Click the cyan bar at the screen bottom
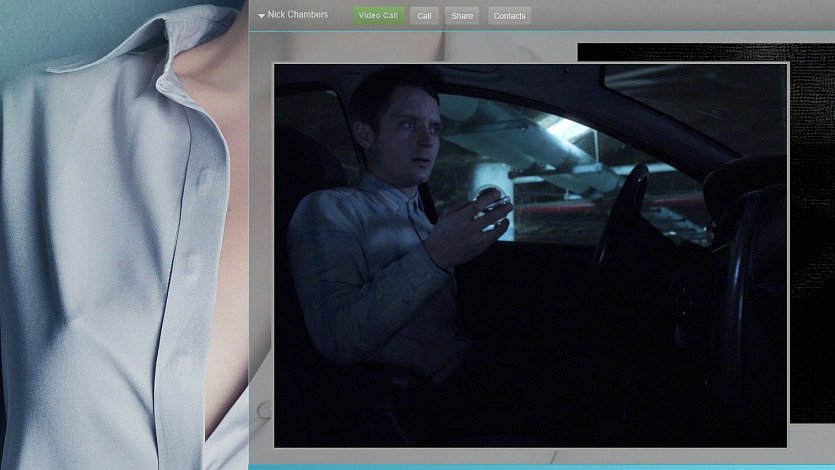835x470 pixels. tap(540, 466)
